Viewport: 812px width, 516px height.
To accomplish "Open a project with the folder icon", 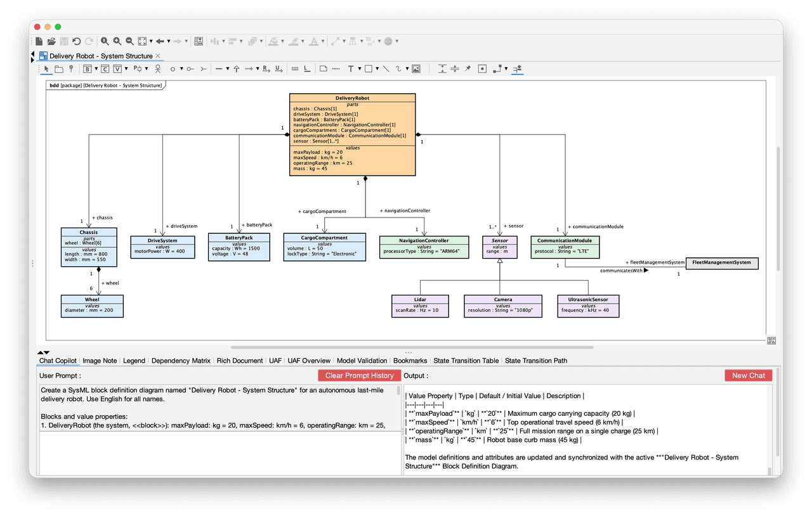I will tap(51, 41).
